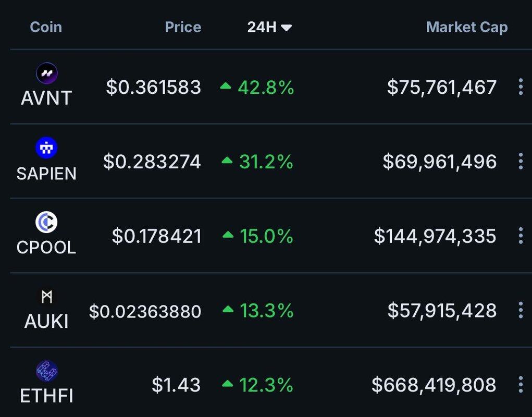Click the AUKI market cap $57,915,428
The width and height of the screenshot is (532, 417).
pos(442,311)
